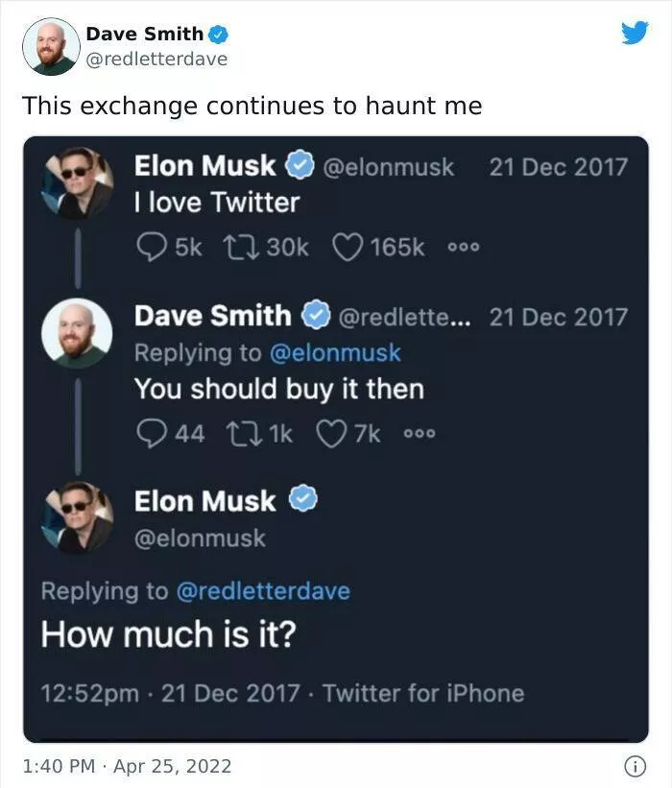Click the @redletterdave handle under Dave Smith
Viewport: 672px width, 788px height.
[x=156, y=59]
